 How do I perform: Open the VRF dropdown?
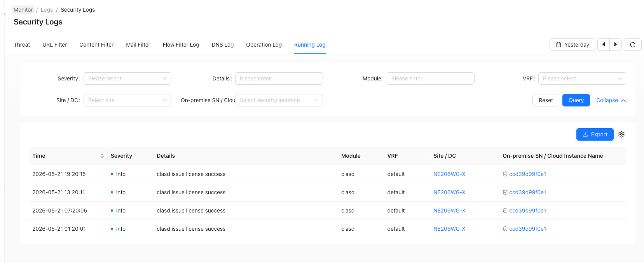(582, 78)
